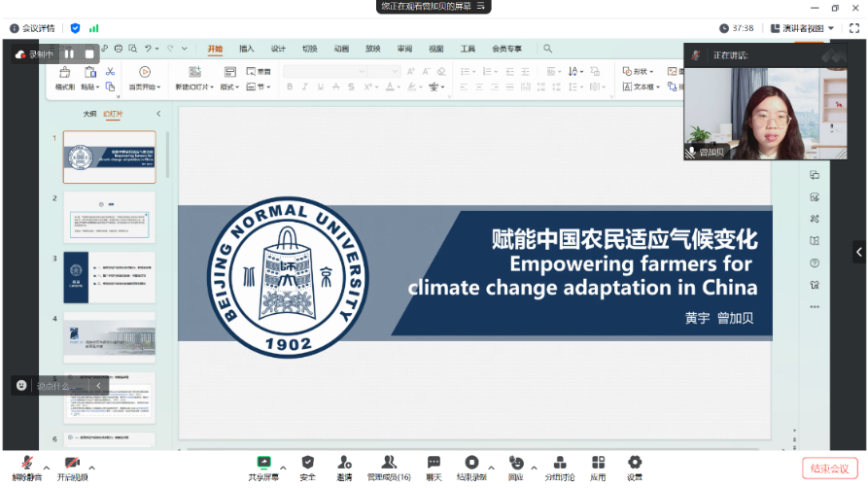
Task: Toggle bold formatting
Action: pyautogui.click(x=290, y=87)
